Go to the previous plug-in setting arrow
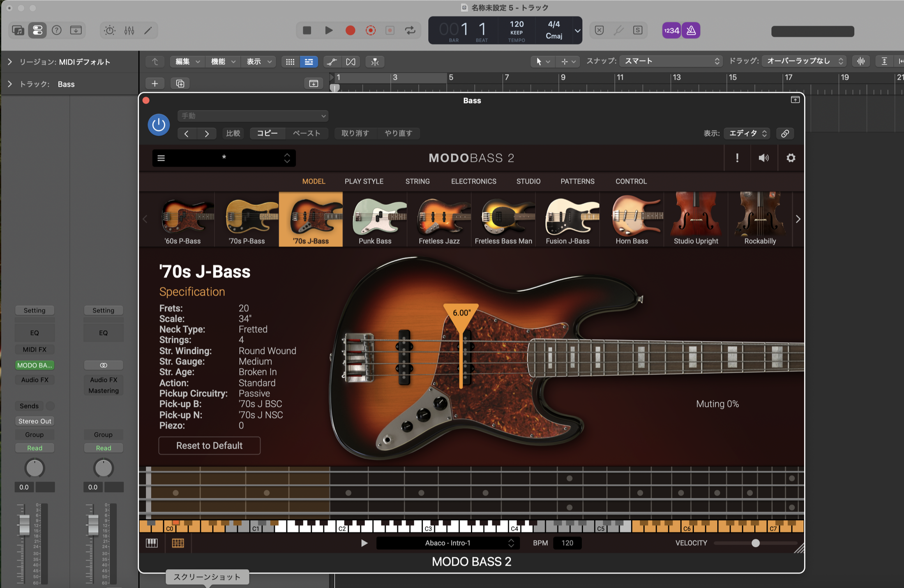This screenshot has width=904, height=588. [x=187, y=134]
